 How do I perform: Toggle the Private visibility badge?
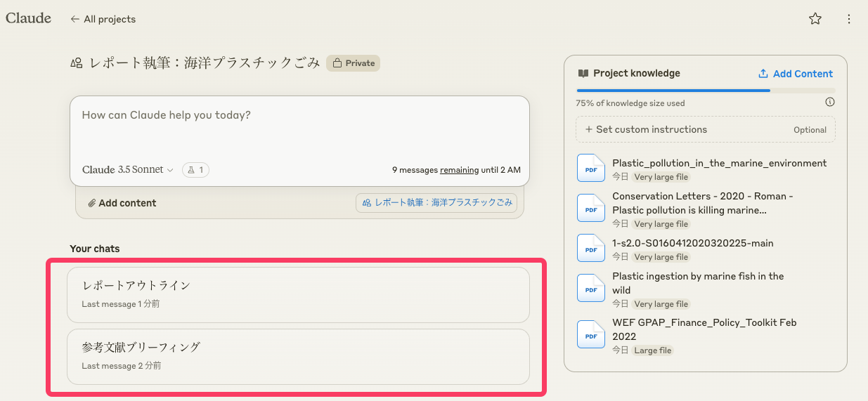point(353,63)
